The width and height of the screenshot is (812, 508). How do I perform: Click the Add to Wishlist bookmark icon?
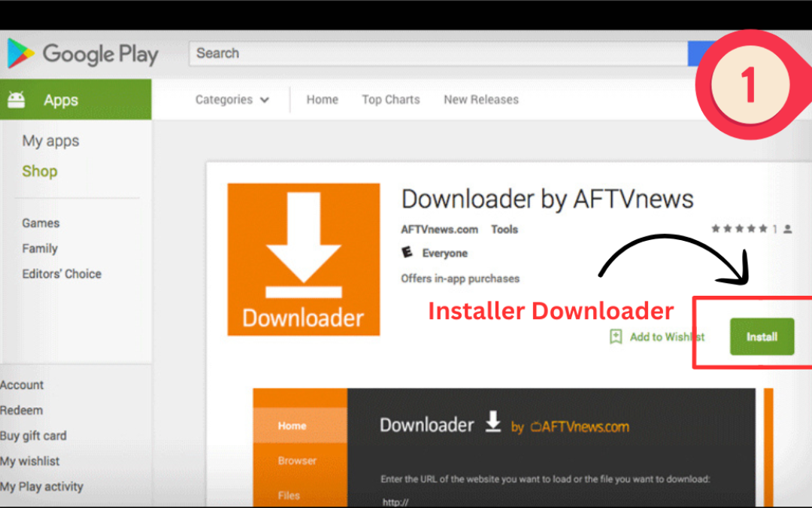(616, 336)
